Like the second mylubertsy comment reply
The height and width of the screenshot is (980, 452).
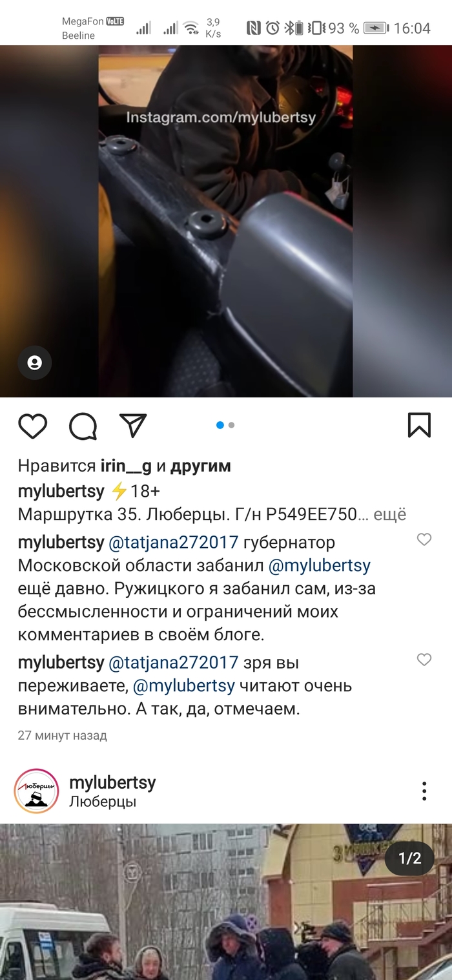coord(424,660)
